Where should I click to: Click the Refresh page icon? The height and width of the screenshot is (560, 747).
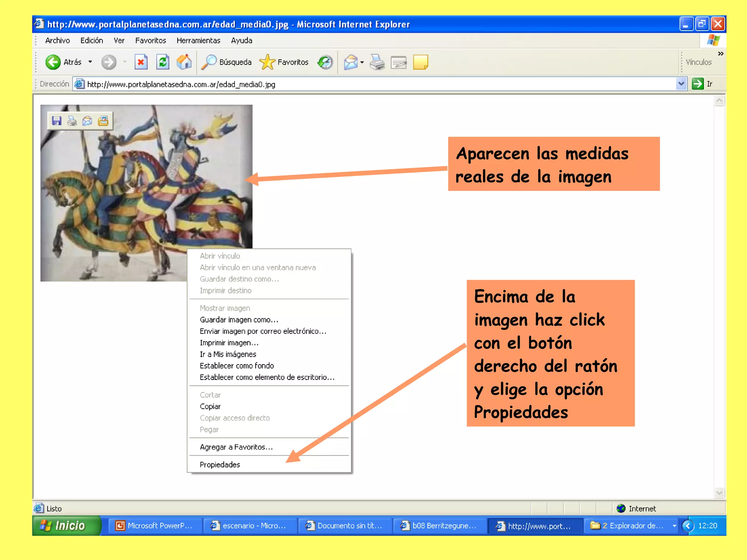163,62
